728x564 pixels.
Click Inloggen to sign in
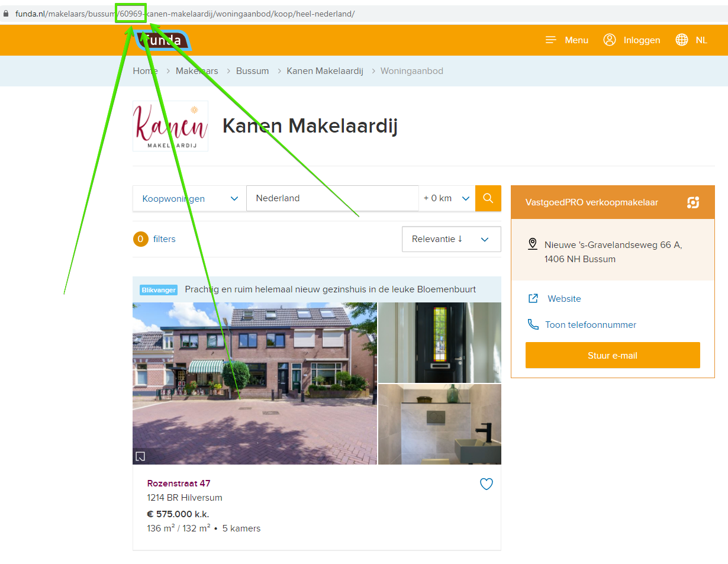642,40
